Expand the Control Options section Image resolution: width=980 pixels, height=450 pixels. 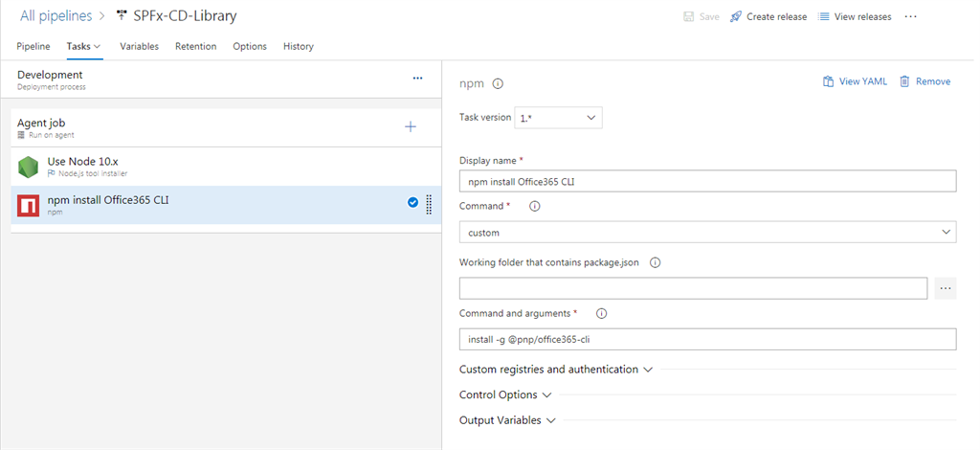pyautogui.click(x=505, y=394)
